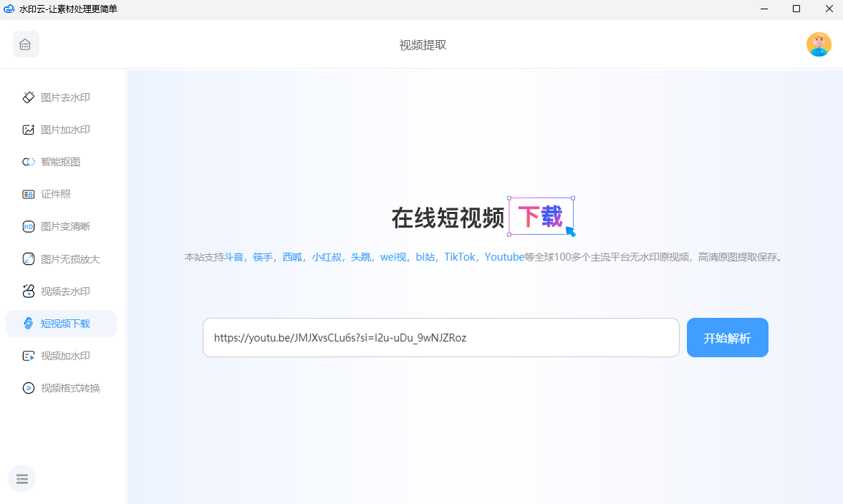Click the 图片去水印 eraser icon
Viewport: 843px width, 504px height.
(x=29, y=97)
